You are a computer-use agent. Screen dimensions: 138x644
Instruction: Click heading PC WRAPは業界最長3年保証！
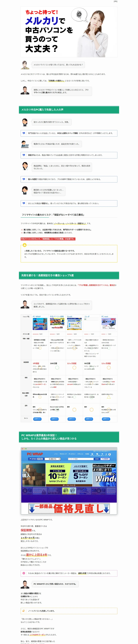point(69,437)
